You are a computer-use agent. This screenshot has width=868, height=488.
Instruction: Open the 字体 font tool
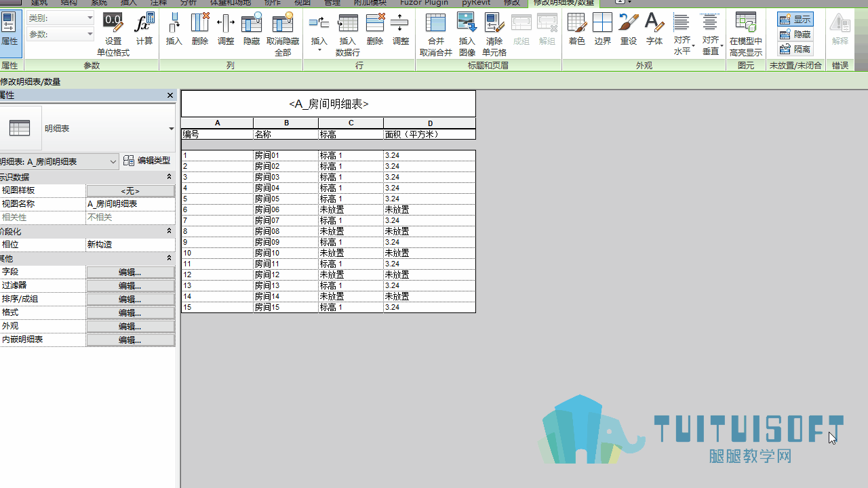tap(654, 29)
